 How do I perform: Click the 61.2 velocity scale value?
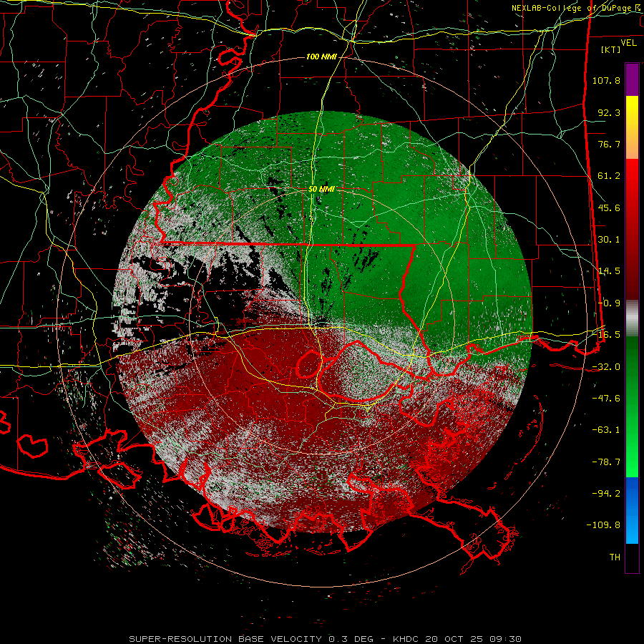tap(609, 176)
